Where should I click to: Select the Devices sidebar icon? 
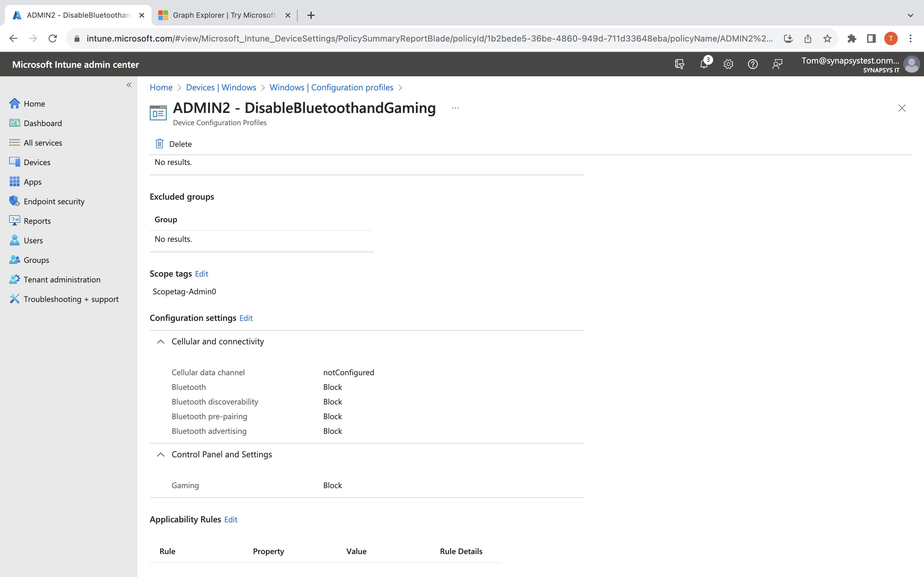14,162
